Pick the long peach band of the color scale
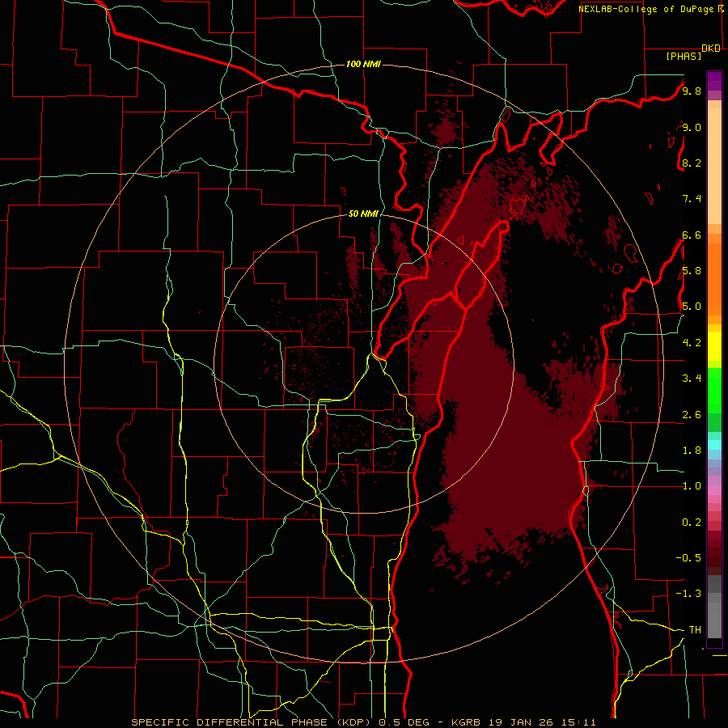The height and width of the screenshot is (728, 728). point(714,167)
